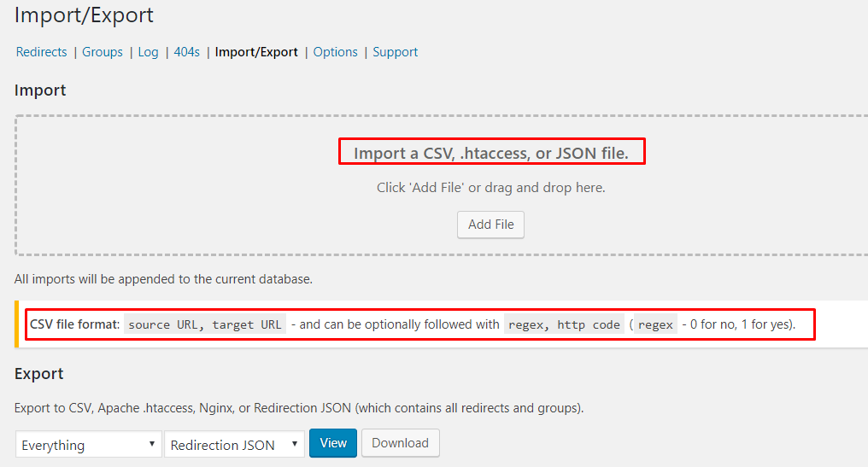Open the Support link
Image resolution: width=868 pixels, height=467 pixels.
(x=396, y=52)
